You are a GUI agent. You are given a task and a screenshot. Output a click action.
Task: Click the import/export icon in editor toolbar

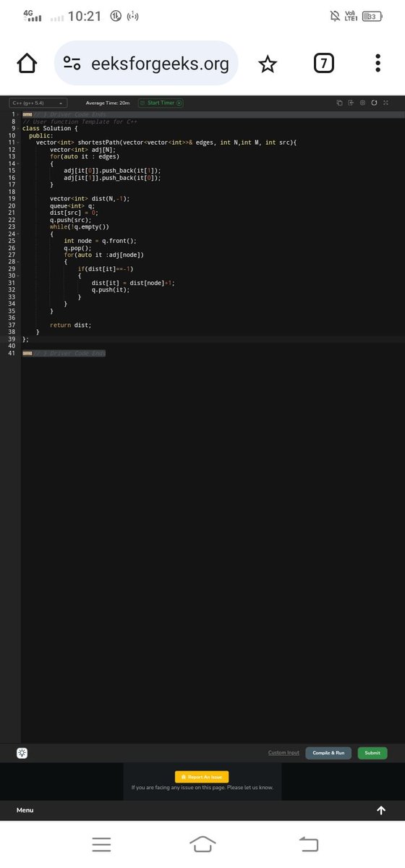(351, 103)
